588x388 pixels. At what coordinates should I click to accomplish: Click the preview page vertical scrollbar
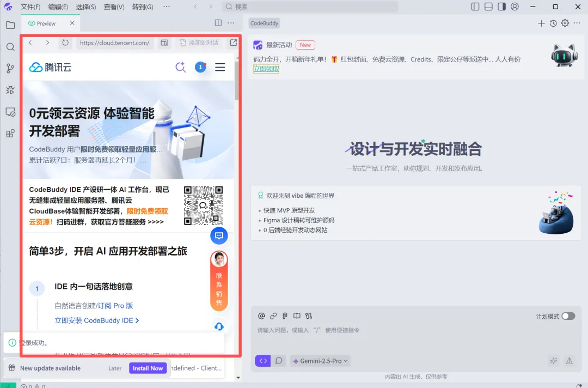[x=237, y=81]
